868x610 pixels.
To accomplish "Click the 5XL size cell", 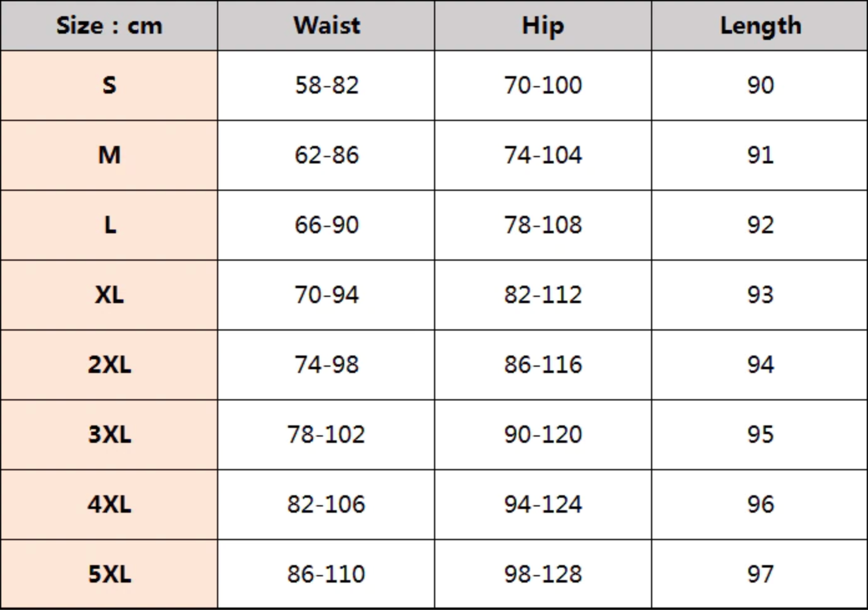I will tap(109, 574).
